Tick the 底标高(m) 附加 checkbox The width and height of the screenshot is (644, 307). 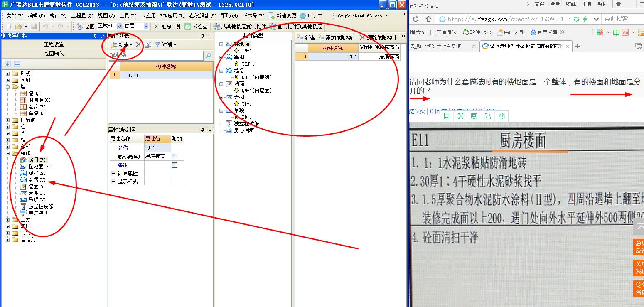click(x=175, y=156)
